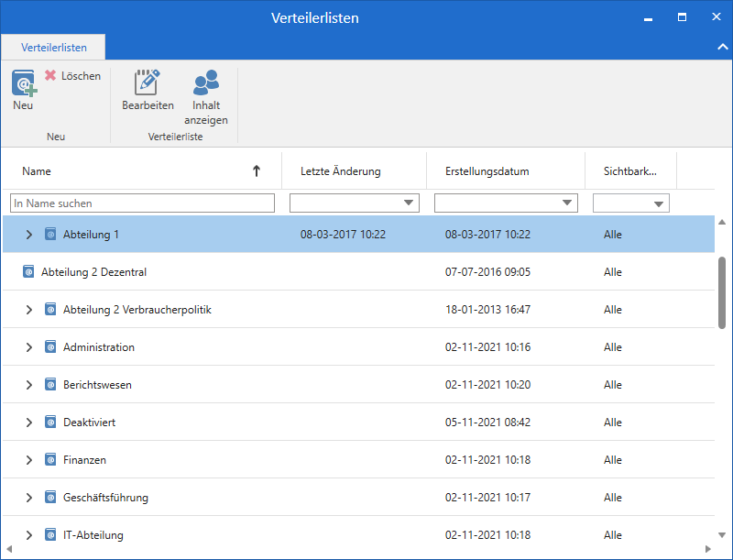Viewport: 733px width, 560px height.
Task: Expand the Finanzen row
Action: tap(29, 460)
